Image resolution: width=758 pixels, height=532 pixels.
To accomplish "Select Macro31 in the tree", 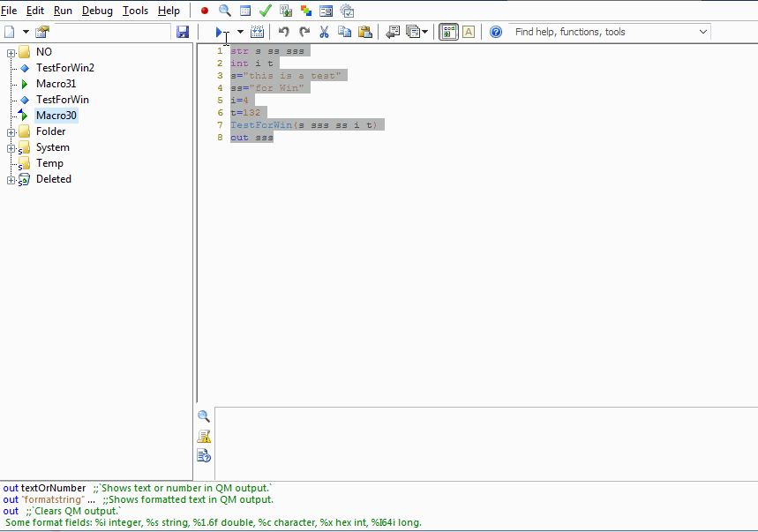I will 56,84.
